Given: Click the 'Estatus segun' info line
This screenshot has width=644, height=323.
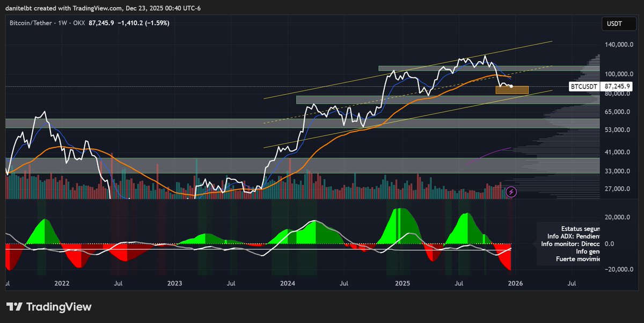Looking at the screenshot, I should [x=581, y=228].
